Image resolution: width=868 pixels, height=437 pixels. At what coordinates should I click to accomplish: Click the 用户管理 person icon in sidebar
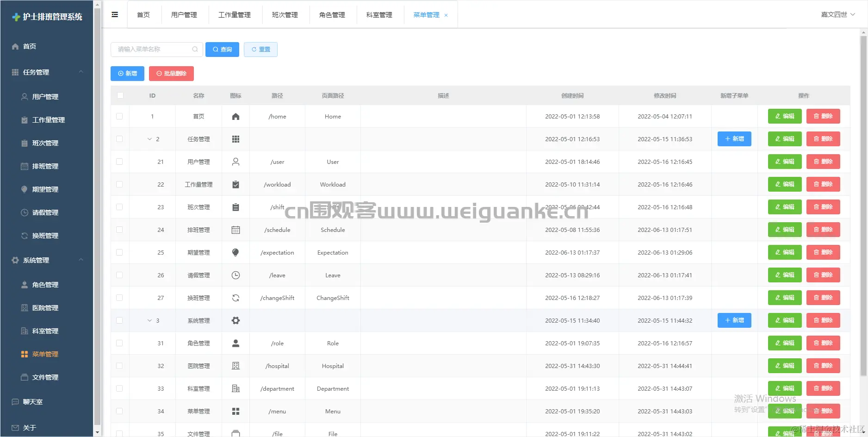pos(25,97)
